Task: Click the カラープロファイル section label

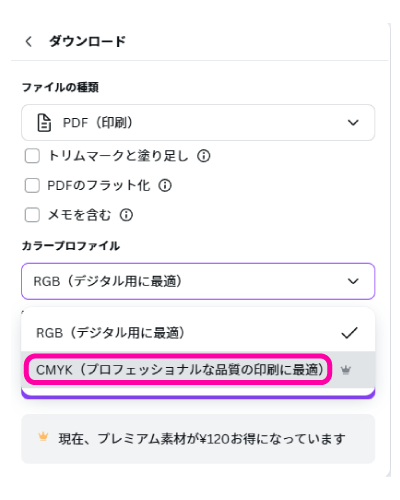Action: pyautogui.click(x=71, y=246)
